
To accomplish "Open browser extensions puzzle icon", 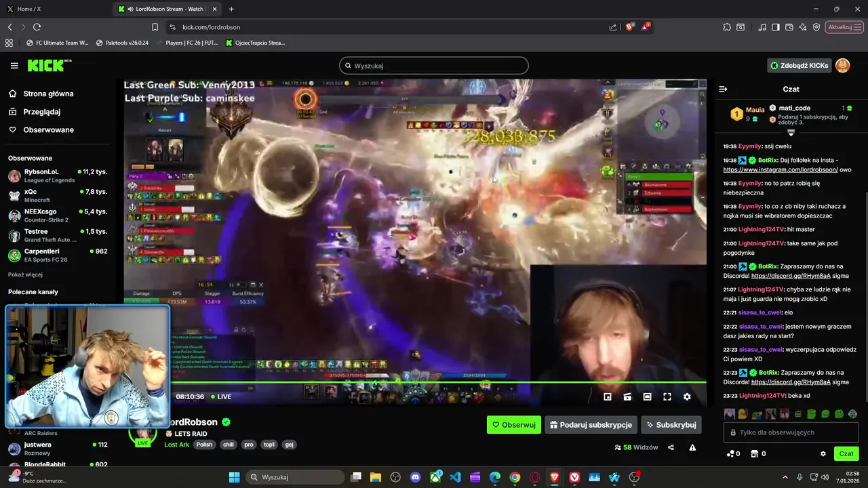I will pos(727,27).
